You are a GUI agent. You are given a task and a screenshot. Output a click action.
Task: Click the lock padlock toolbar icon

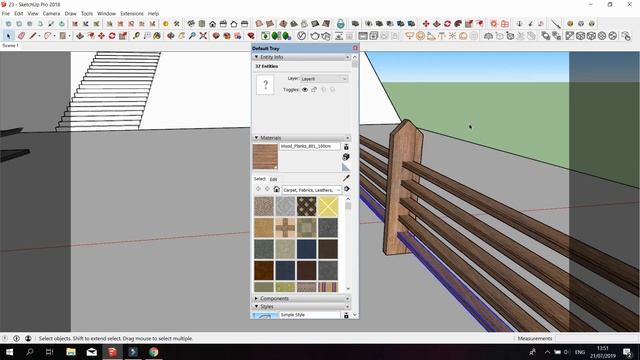coord(340,24)
